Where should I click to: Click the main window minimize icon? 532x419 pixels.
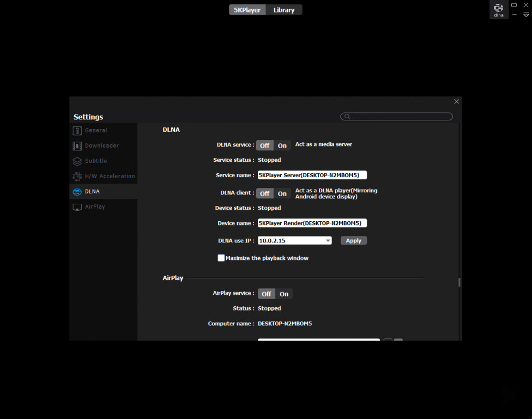515,15
